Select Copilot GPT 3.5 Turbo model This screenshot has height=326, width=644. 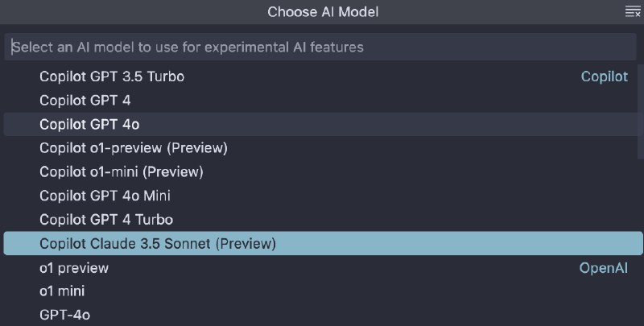coord(112,77)
